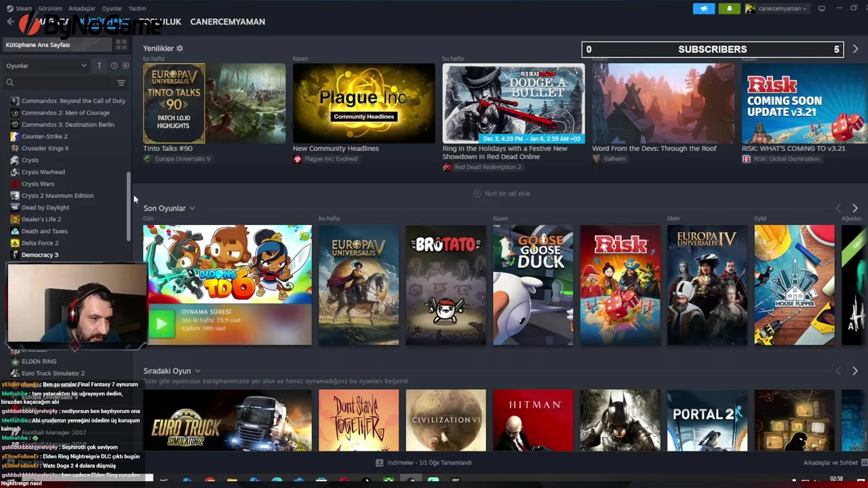Click the sidebar game list scrollbar
Viewport: 868px width, 488px height.
[x=128, y=206]
